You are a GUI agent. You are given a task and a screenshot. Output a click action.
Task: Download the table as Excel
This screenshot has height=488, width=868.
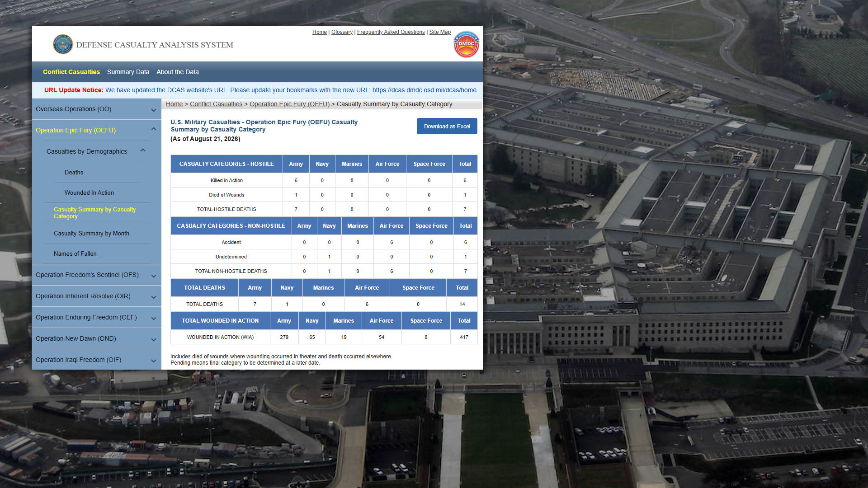coord(447,127)
